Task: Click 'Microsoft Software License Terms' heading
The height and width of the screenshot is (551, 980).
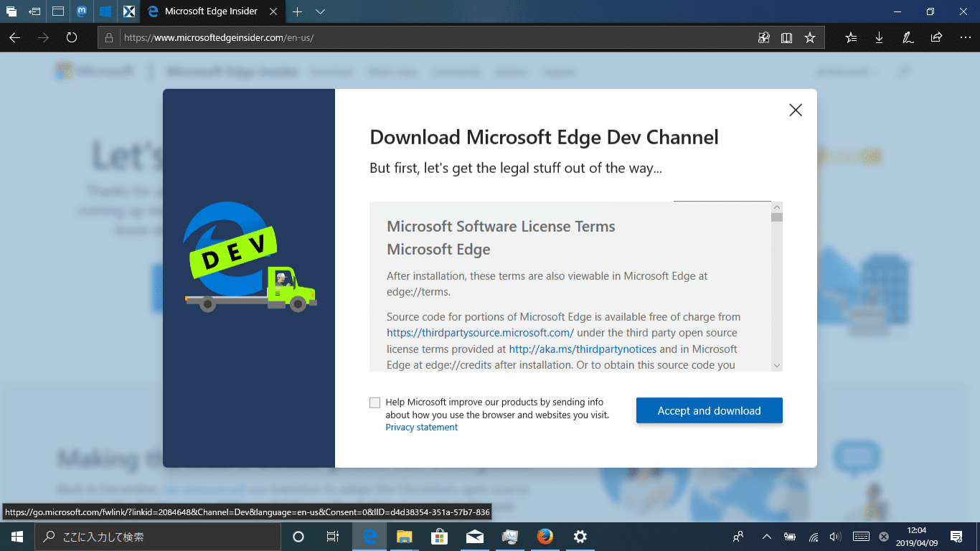Action: (x=501, y=227)
